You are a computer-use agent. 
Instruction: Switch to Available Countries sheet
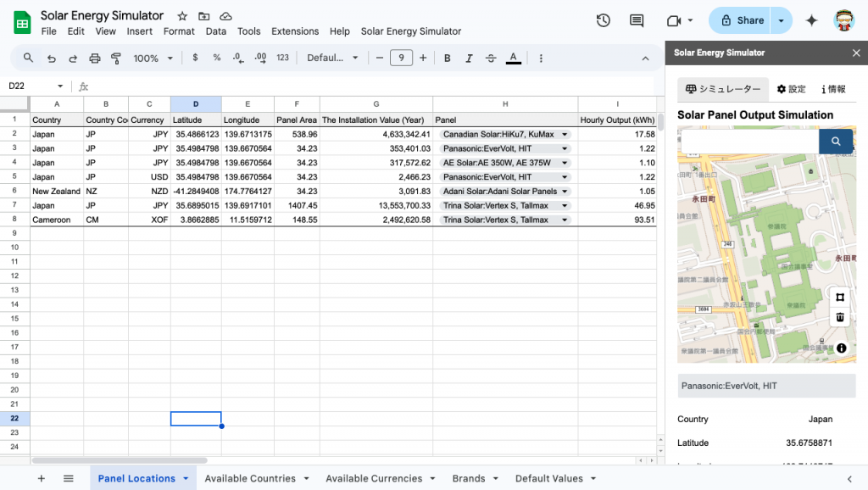(x=250, y=478)
